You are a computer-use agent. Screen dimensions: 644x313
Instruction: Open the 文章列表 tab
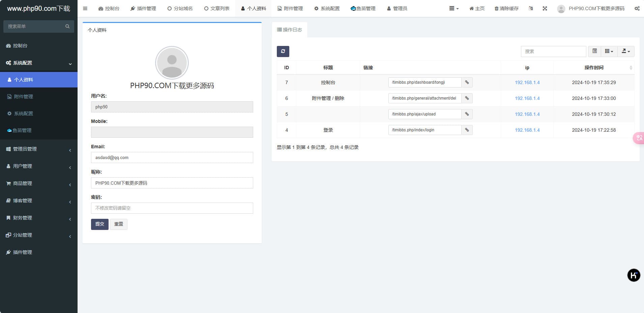click(217, 8)
